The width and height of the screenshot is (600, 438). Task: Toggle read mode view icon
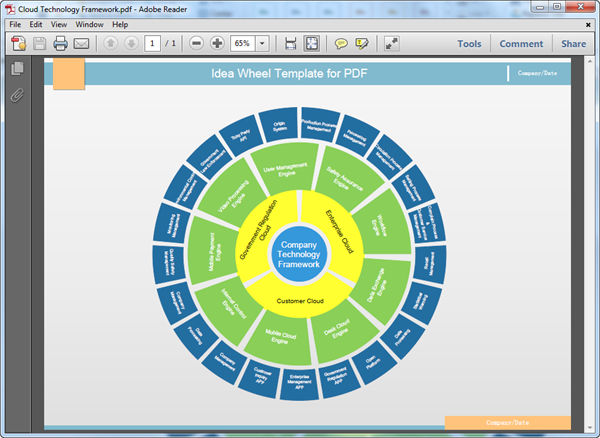click(x=391, y=44)
